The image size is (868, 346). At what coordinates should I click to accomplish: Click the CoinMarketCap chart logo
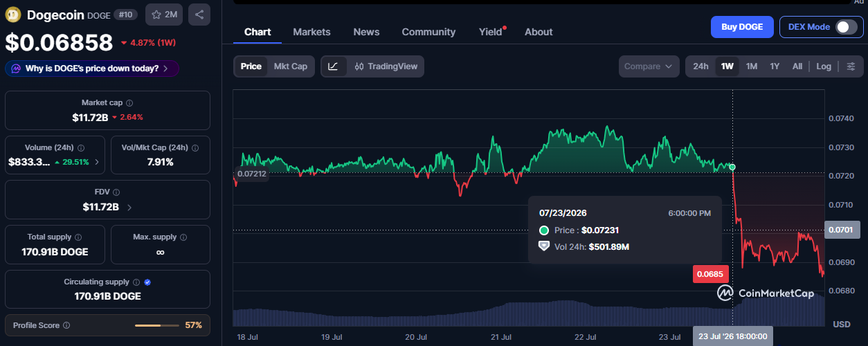pyautogui.click(x=766, y=293)
